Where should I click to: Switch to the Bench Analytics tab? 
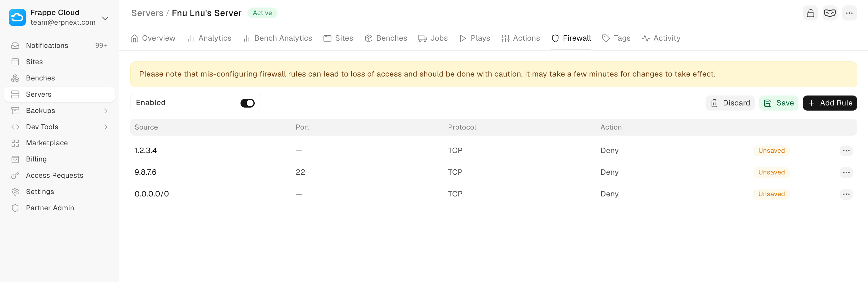click(x=277, y=38)
